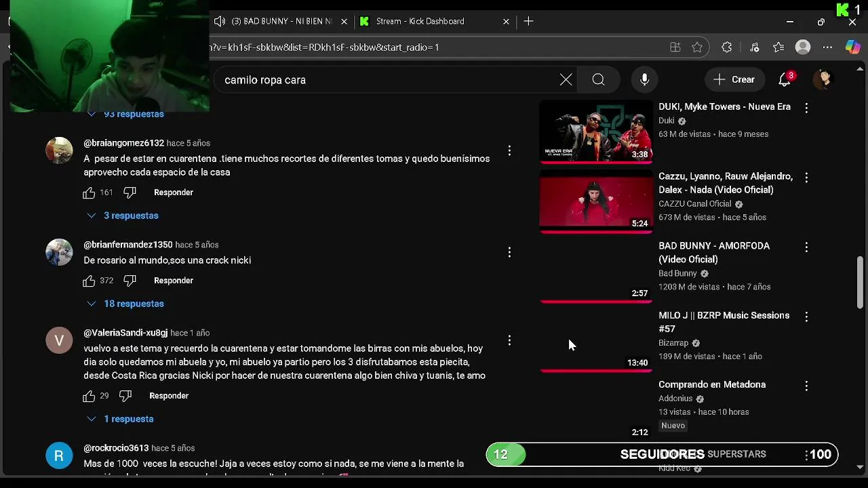Reply to brianfernandez1350 with Responder
Viewport: 868px width, 488px height.
tap(174, 281)
